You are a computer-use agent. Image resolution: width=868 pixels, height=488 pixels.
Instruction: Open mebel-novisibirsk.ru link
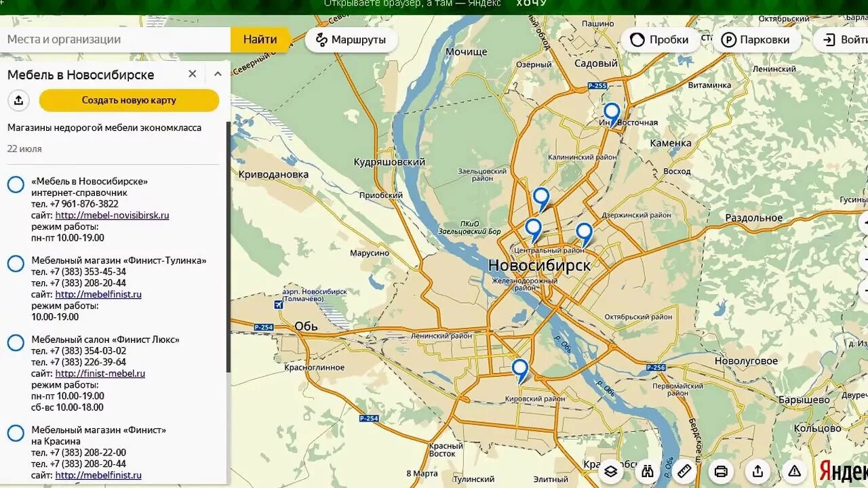[x=112, y=215]
